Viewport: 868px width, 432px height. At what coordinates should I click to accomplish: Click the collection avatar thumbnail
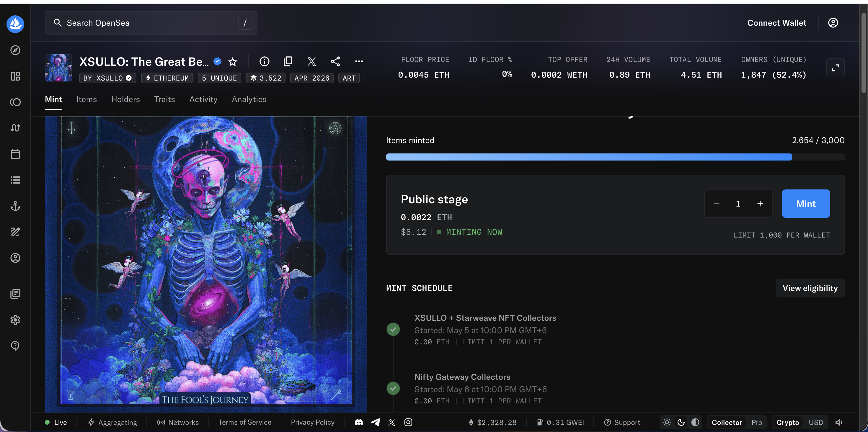(59, 68)
